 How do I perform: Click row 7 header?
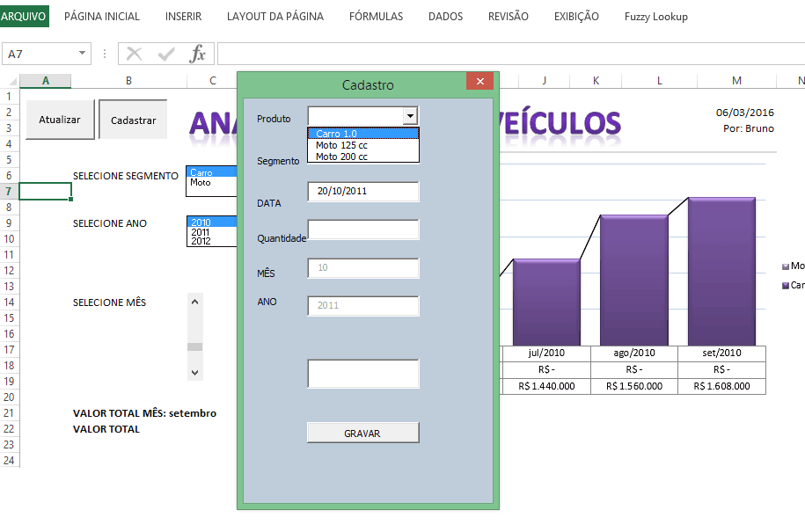tap(11, 191)
